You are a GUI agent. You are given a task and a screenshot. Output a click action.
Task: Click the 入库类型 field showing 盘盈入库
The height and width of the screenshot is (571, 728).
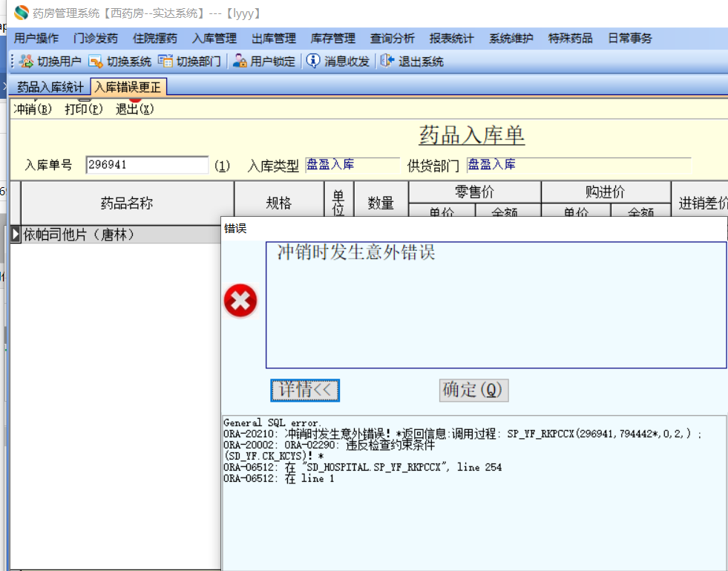tap(352, 165)
